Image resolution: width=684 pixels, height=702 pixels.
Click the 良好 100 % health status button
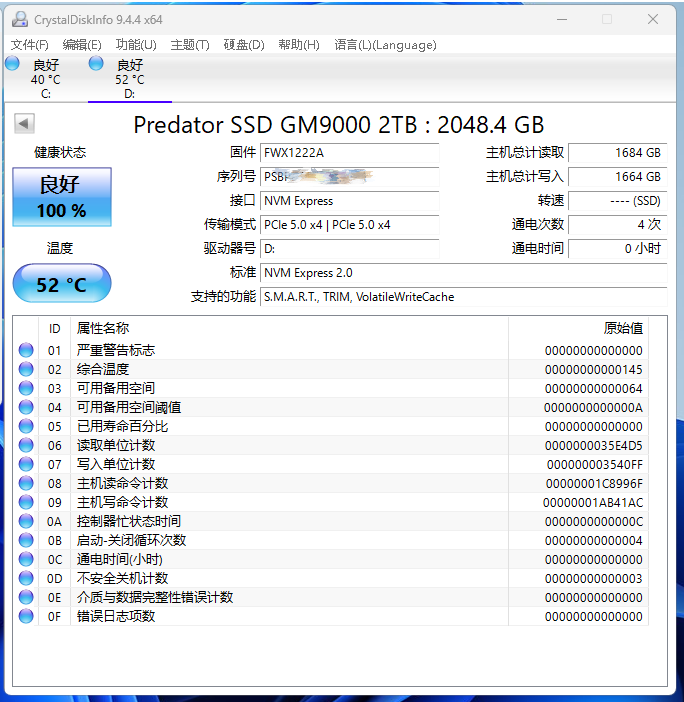coord(62,197)
